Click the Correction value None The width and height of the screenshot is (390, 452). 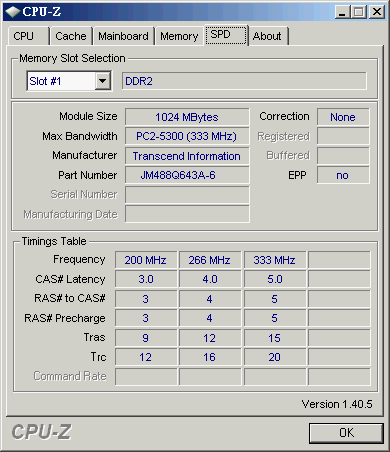[x=343, y=117]
